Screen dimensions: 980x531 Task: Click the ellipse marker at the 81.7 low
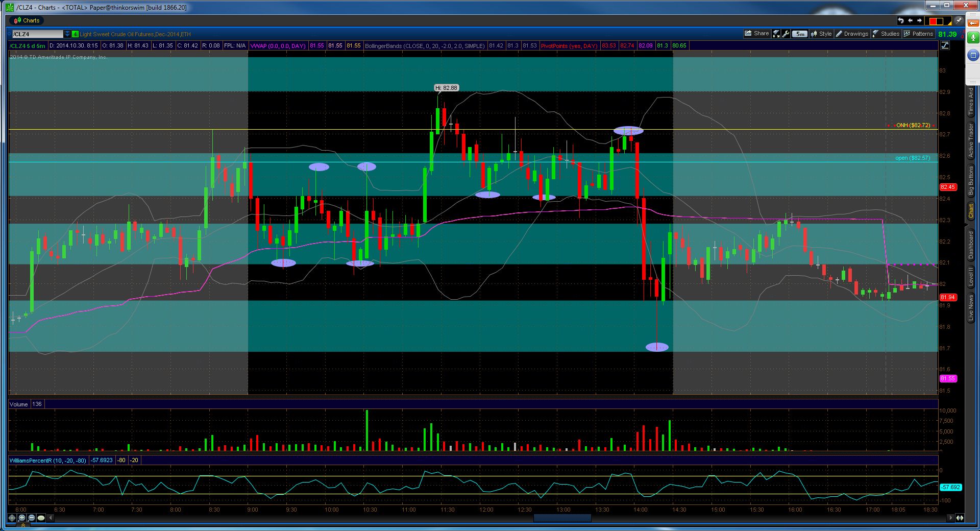657,347
